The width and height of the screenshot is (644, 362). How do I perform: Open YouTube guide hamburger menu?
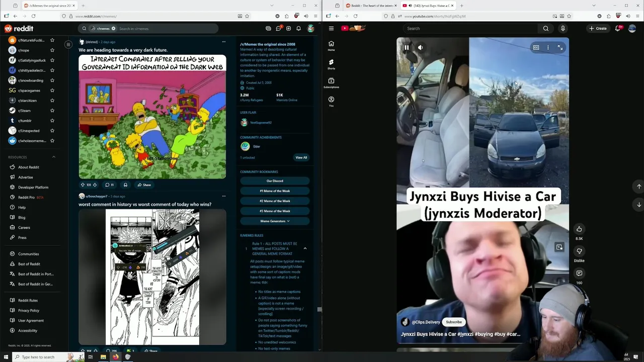click(331, 29)
